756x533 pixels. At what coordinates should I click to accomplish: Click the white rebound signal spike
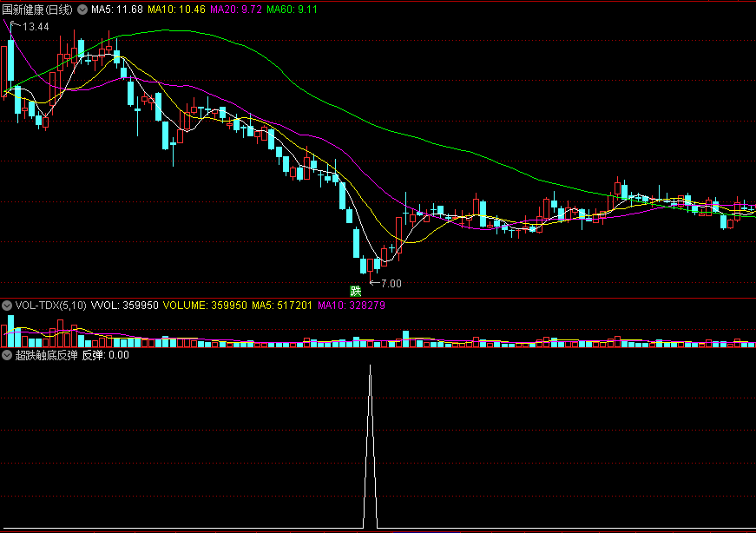tap(371, 446)
